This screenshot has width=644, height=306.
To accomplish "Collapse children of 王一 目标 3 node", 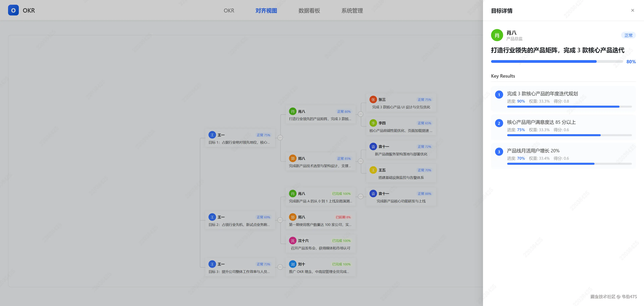I will (280, 267).
